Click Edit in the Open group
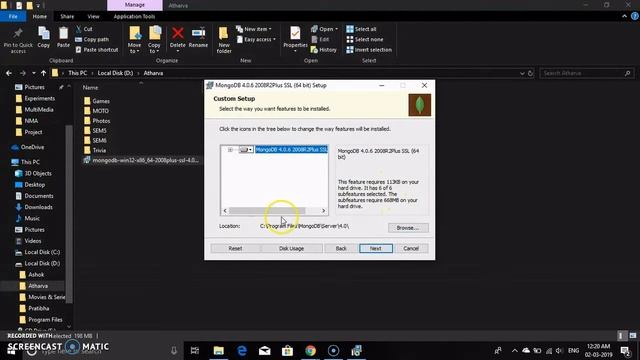The width and height of the screenshot is (640, 360). click(320, 40)
